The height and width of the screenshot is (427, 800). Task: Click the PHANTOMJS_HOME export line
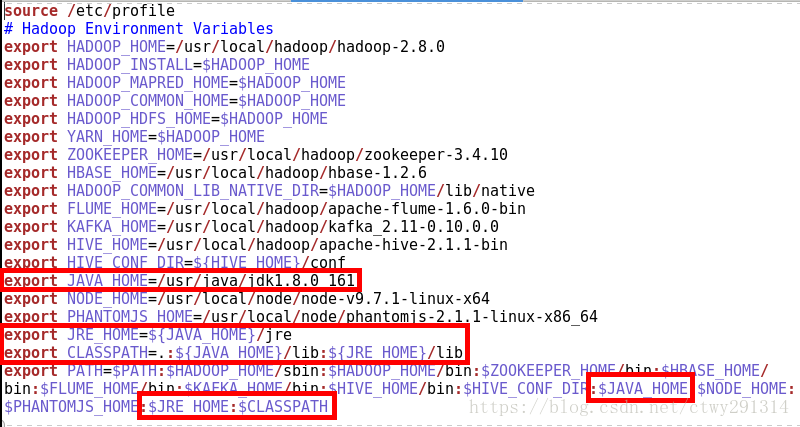point(301,316)
